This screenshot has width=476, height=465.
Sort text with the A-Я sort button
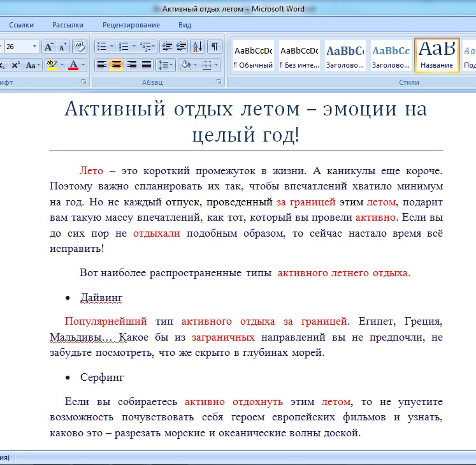coord(198,47)
